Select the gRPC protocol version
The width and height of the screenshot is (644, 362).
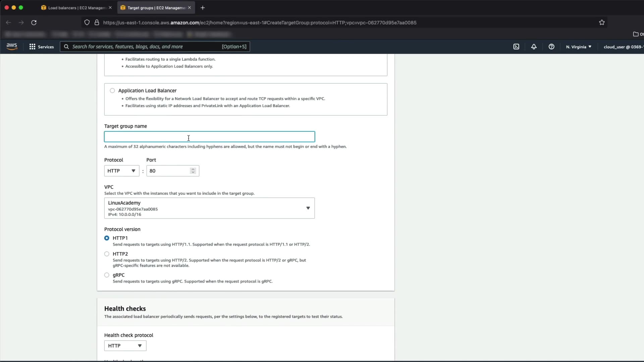[107, 275]
